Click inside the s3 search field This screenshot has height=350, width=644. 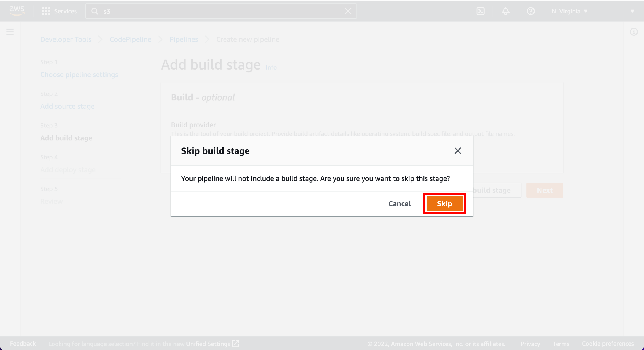[221, 11]
